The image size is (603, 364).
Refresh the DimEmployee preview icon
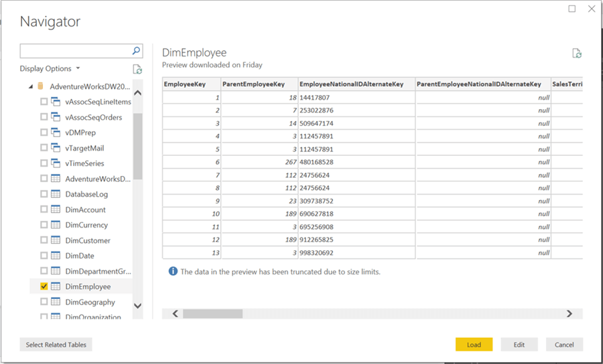(576, 54)
